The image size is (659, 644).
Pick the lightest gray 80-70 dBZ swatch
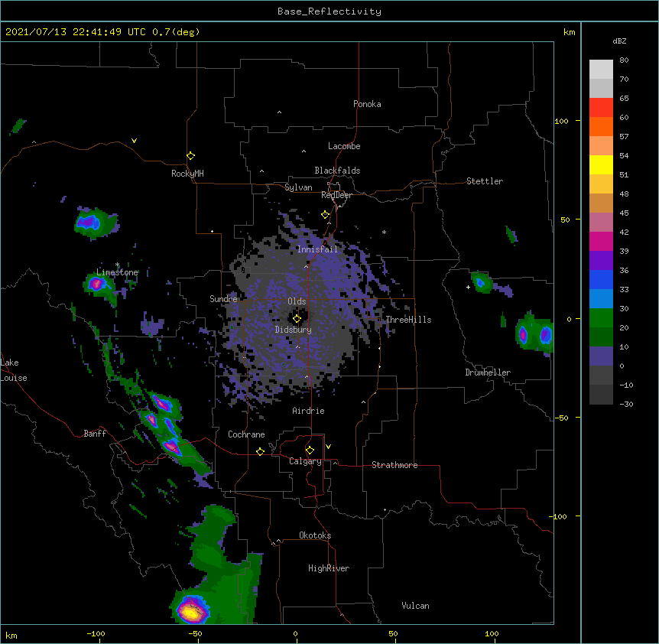coord(601,70)
